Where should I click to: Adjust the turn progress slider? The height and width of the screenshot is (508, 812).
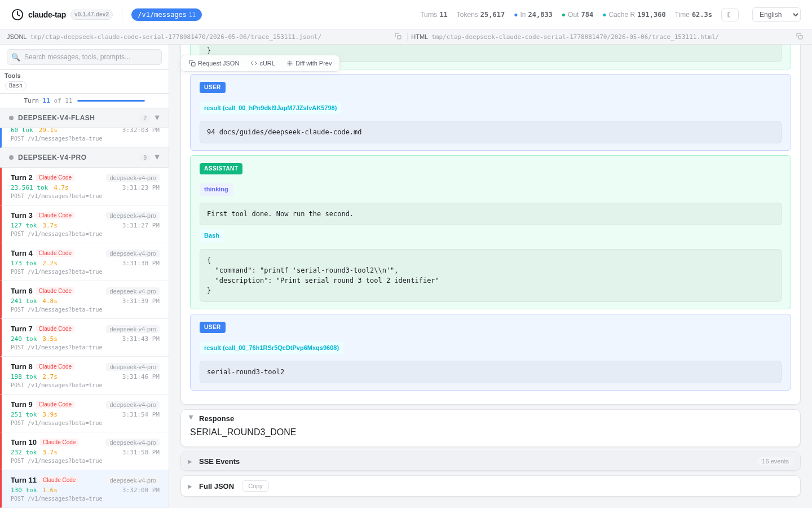coord(111,100)
